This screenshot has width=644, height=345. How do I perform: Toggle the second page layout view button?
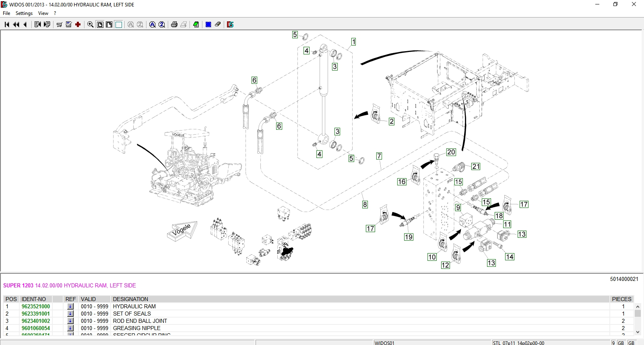(109, 25)
